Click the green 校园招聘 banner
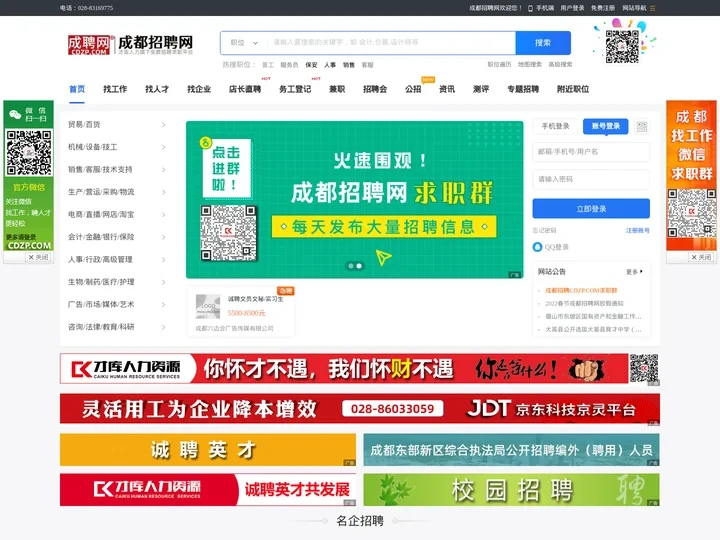This screenshot has width=720, height=540. [512, 489]
